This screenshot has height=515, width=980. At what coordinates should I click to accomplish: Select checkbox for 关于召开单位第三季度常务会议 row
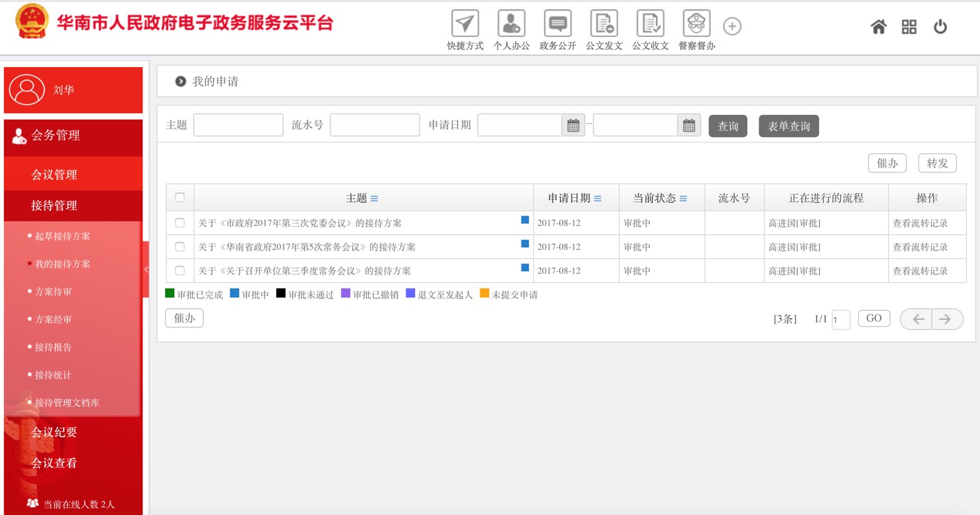click(x=180, y=271)
